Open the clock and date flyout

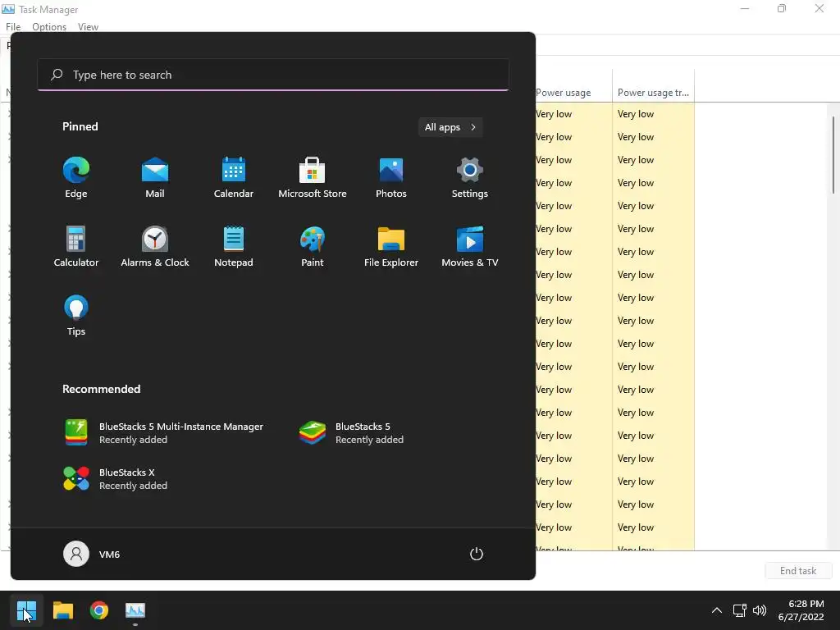[801, 610]
